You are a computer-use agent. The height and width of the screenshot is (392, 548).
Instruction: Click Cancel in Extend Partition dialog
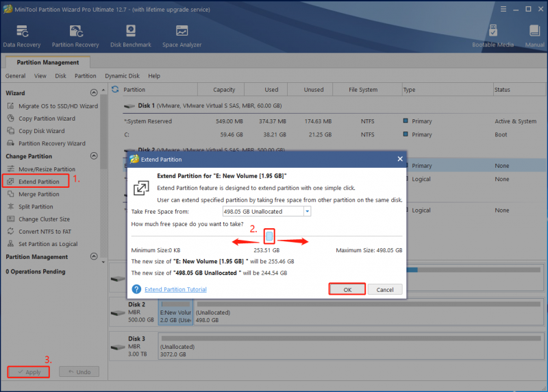pyautogui.click(x=385, y=289)
